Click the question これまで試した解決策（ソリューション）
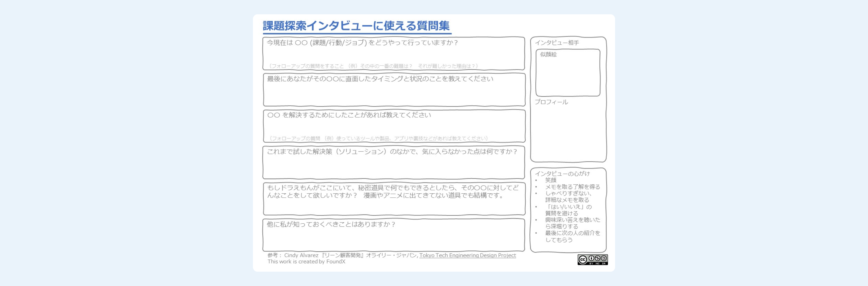 tap(392, 152)
